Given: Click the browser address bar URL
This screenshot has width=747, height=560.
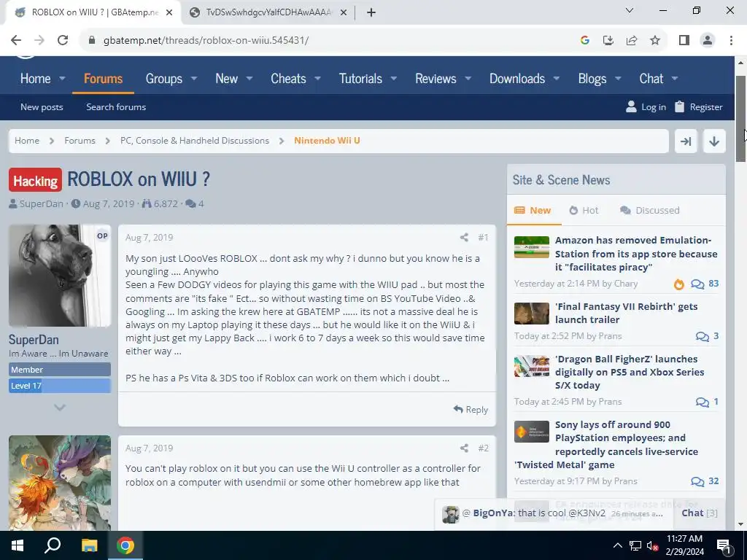Looking at the screenshot, I should click(206, 40).
